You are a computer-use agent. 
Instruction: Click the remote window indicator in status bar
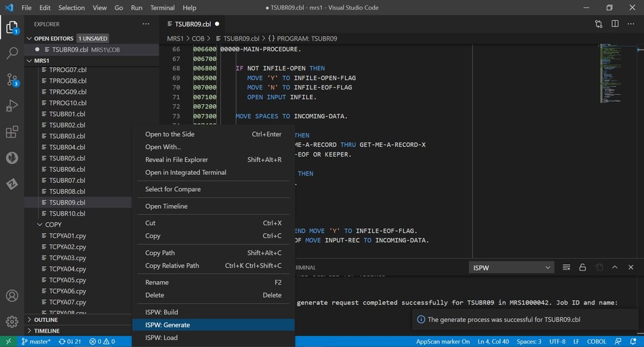click(8, 342)
